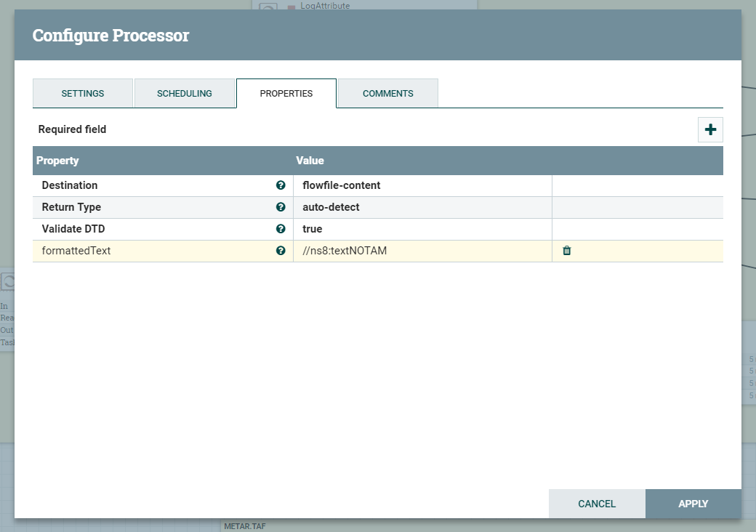The height and width of the screenshot is (532, 756).
Task: Add a new property with the plus icon
Action: pyautogui.click(x=709, y=129)
